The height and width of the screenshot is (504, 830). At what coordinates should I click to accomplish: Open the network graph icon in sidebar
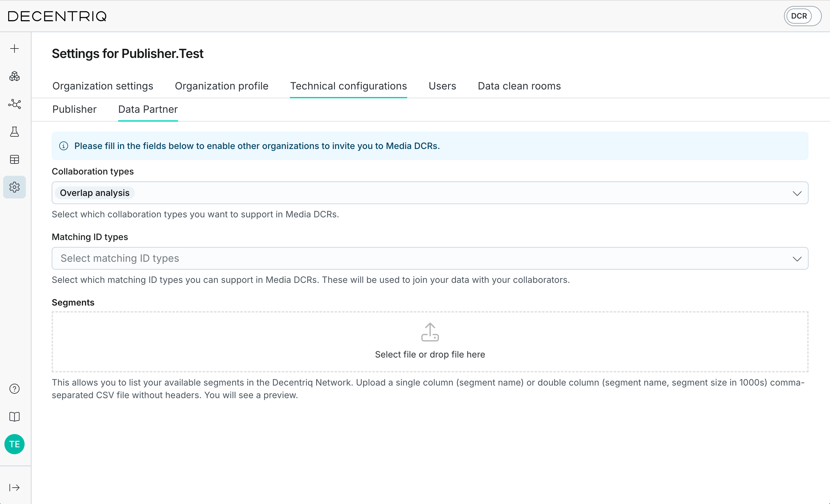point(14,104)
